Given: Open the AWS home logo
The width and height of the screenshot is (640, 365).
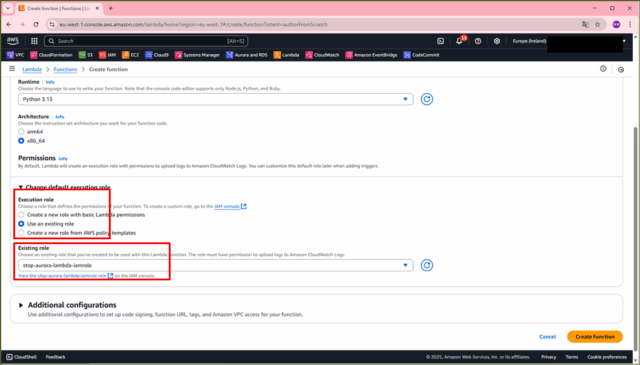Looking at the screenshot, I should pos(13,41).
